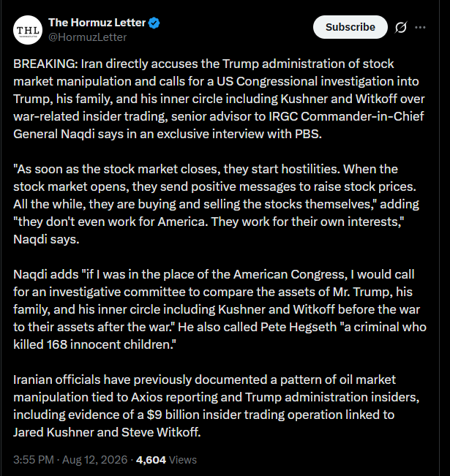450x476 pixels.
Task: Click "Jared Kushner and Steve Witkoff" closing line
Action: point(107,432)
